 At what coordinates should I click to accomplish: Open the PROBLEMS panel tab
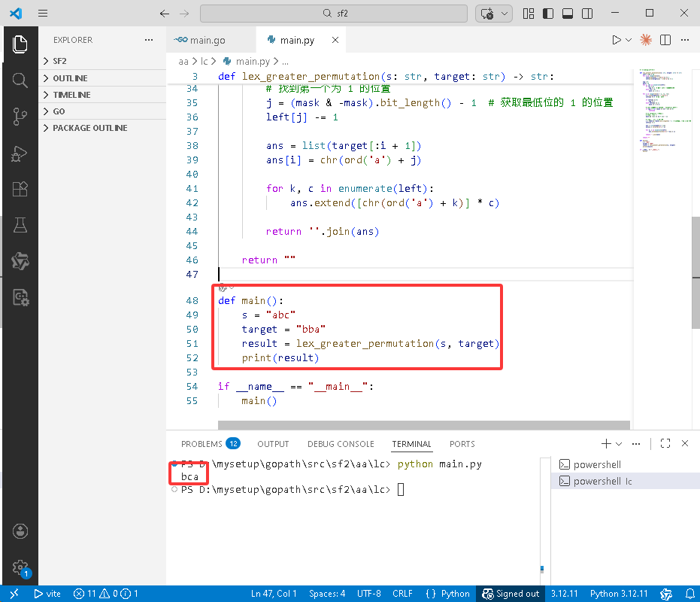point(211,444)
